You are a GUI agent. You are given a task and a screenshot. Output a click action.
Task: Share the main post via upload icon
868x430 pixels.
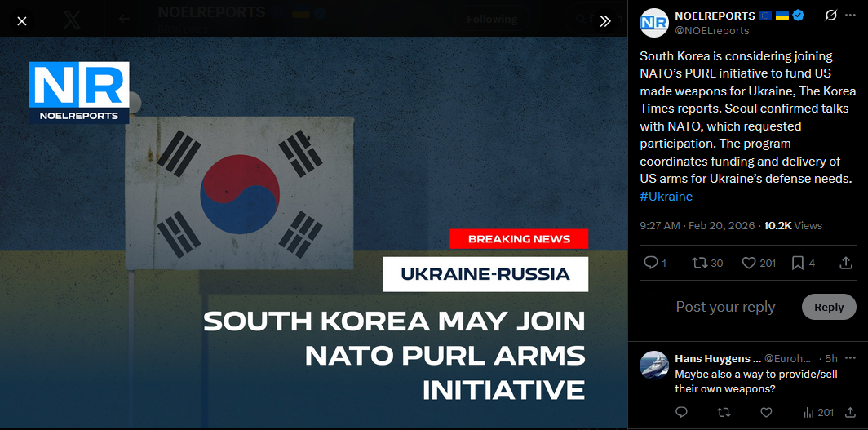coord(846,263)
